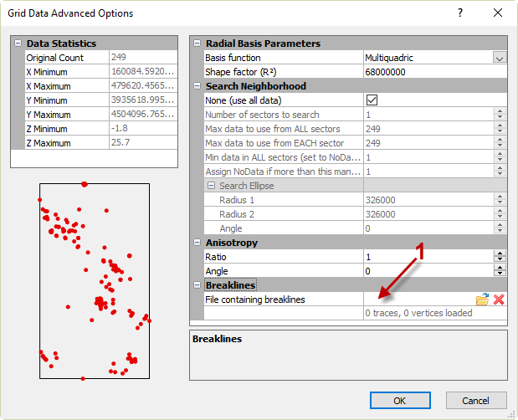518x420 pixels.
Task: Click the Radius 2 label
Action: tap(237, 214)
